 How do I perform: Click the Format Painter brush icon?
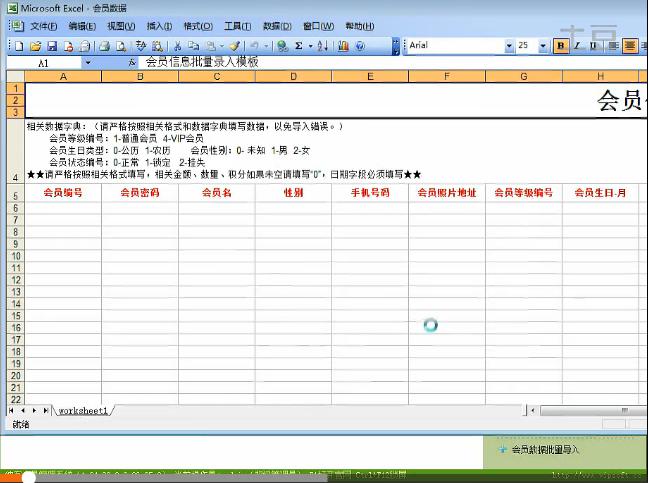(x=234, y=46)
